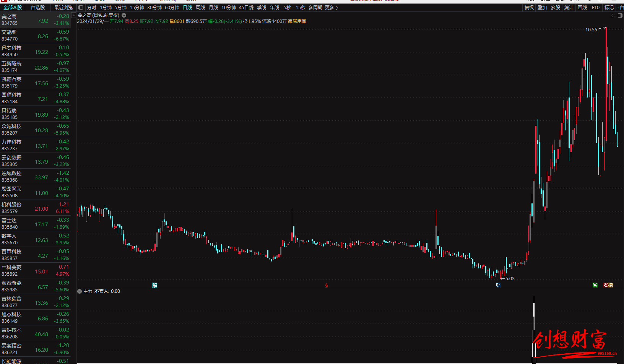This screenshot has width=624, height=364.
Task: Switch to the 30分钟 chart period
Action: click(154, 7)
